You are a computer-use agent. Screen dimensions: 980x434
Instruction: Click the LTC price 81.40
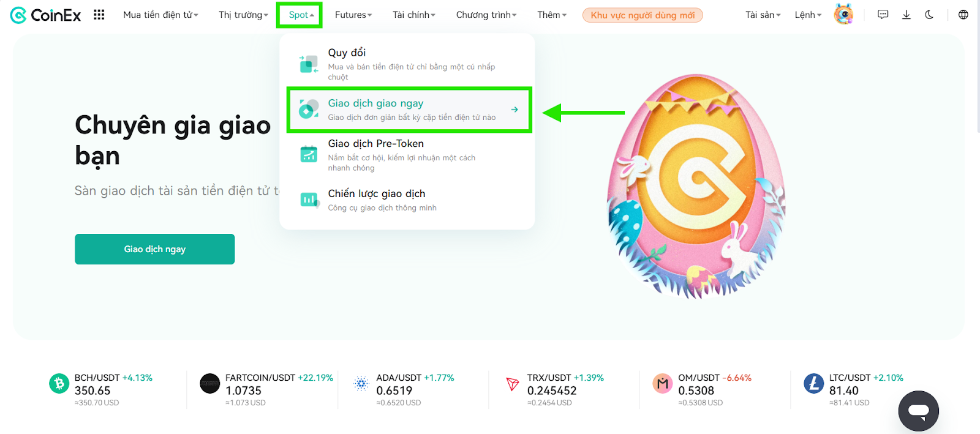pos(844,391)
